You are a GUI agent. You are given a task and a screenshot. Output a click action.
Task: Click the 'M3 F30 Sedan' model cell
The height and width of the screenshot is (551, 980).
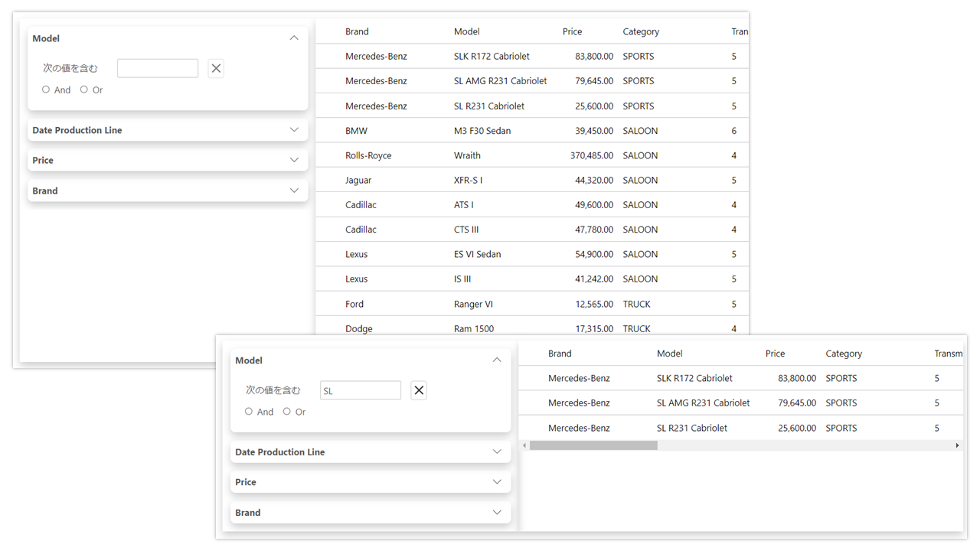pos(482,131)
